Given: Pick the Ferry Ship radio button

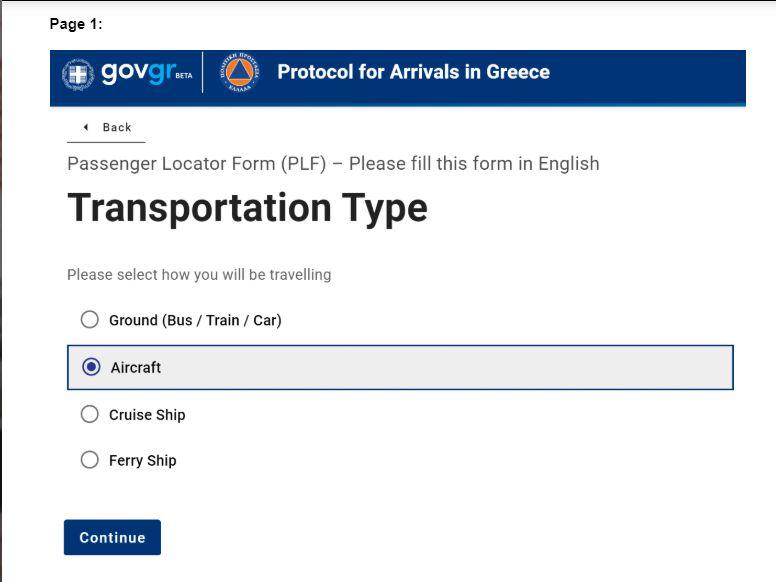Looking at the screenshot, I should [x=90, y=460].
